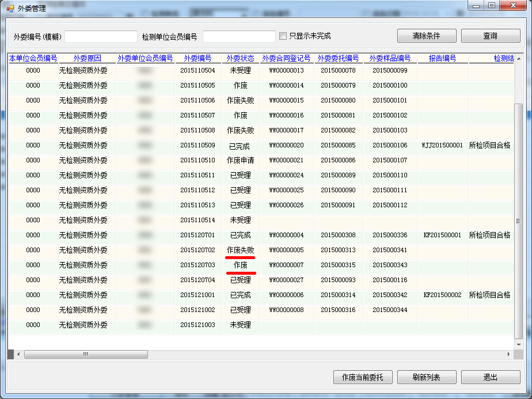This screenshot has height=399, width=532.
Task: Click the 外委管理 window title icon
Action: [10, 9]
